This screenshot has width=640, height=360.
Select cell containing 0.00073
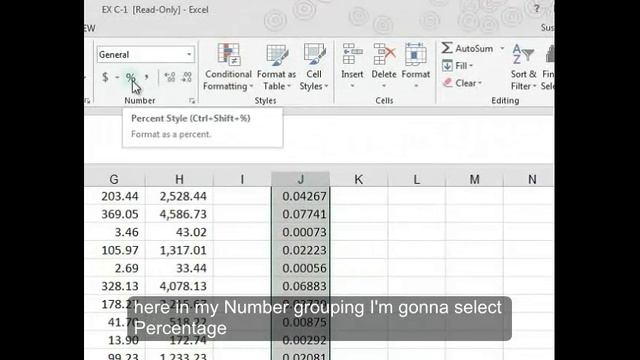301,232
